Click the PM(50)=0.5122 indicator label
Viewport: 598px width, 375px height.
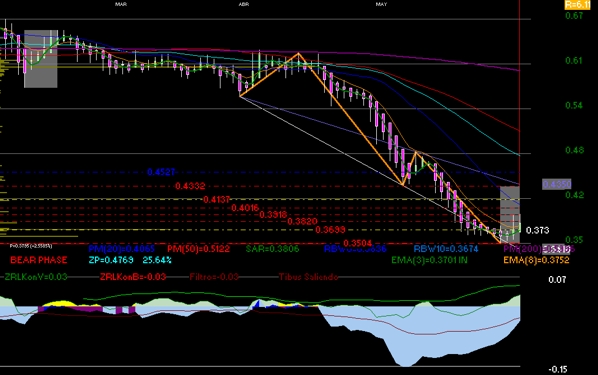(199, 249)
